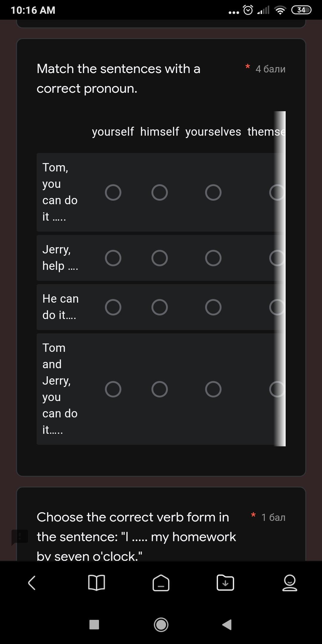This screenshot has width=322, height=644.
Task: Select 'yourself' for 'He can do it'
Action: click(113, 307)
